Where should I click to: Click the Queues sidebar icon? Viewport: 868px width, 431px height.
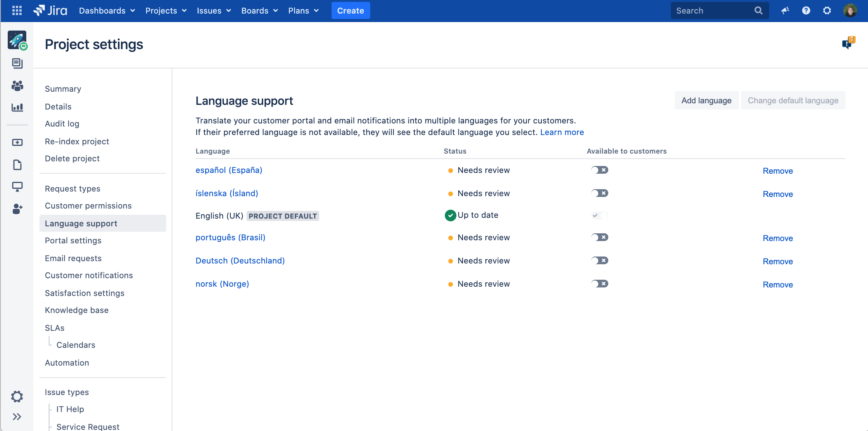(x=17, y=63)
